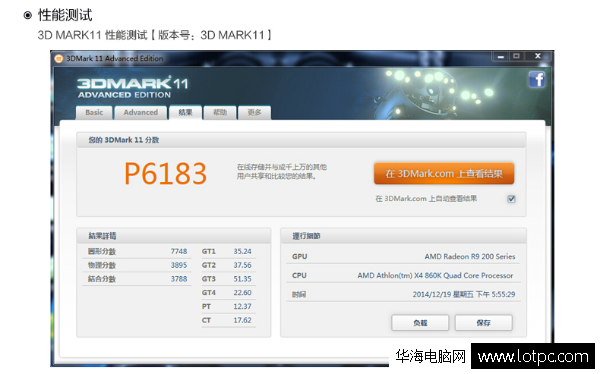
Task: Click the 3DMARK 11 Advanced Edition logo
Action: (132, 88)
